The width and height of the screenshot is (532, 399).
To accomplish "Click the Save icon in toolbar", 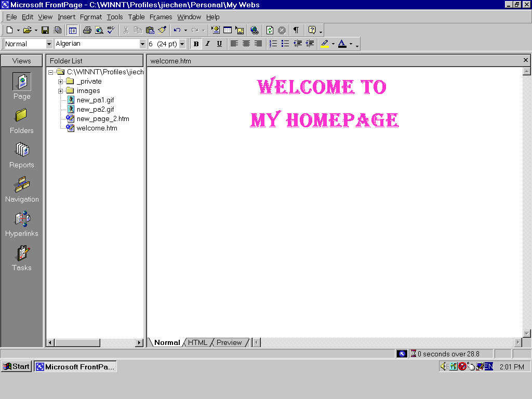I will 45,30.
